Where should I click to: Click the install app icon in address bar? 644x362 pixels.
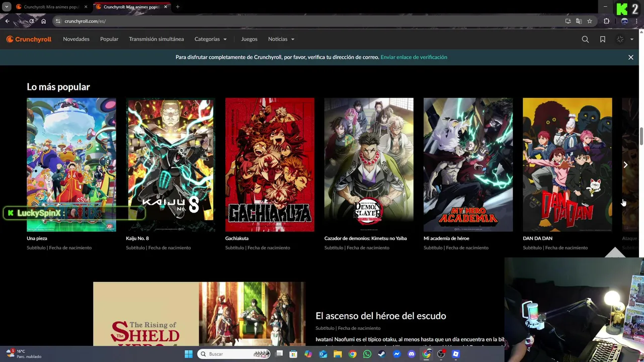(568, 21)
